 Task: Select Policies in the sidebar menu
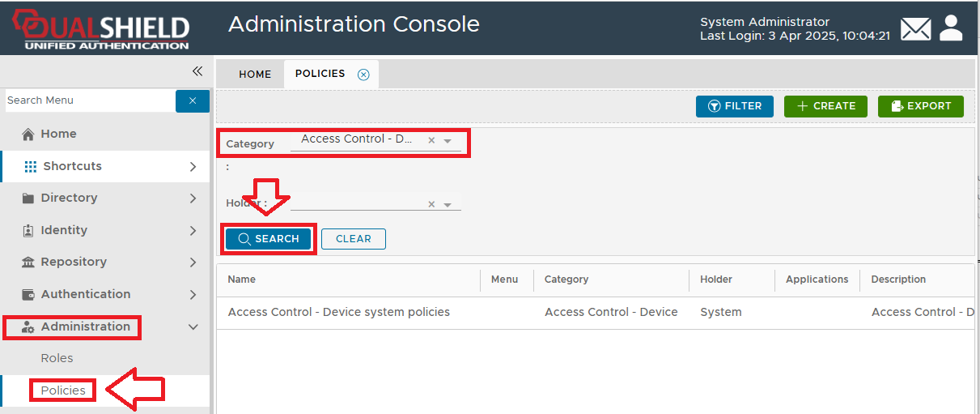(x=63, y=391)
